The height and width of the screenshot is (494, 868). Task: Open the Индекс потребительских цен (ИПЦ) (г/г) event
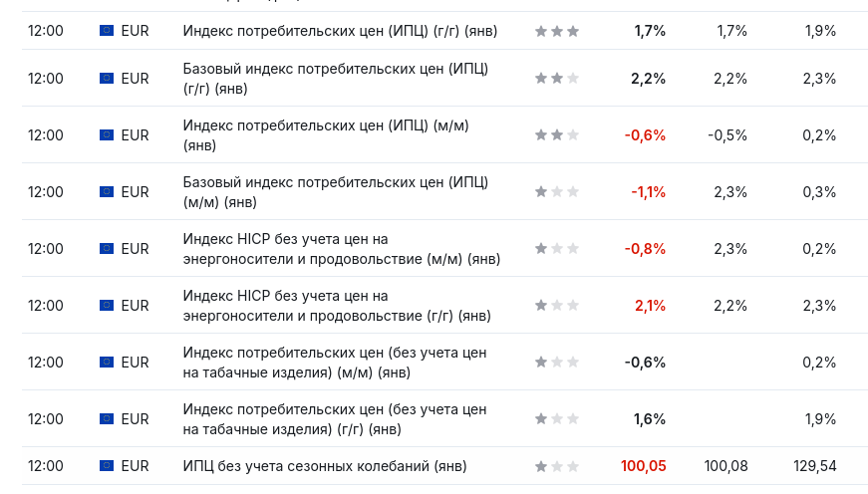[355, 31]
